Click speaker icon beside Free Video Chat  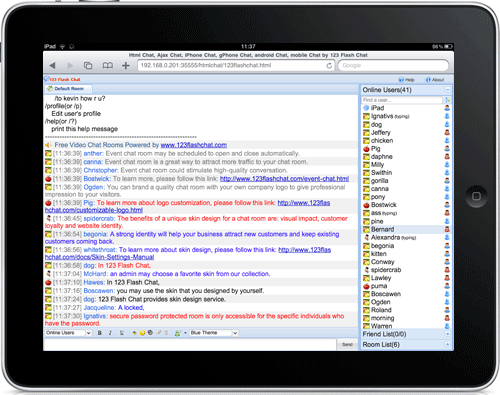[x=47, y=145]
